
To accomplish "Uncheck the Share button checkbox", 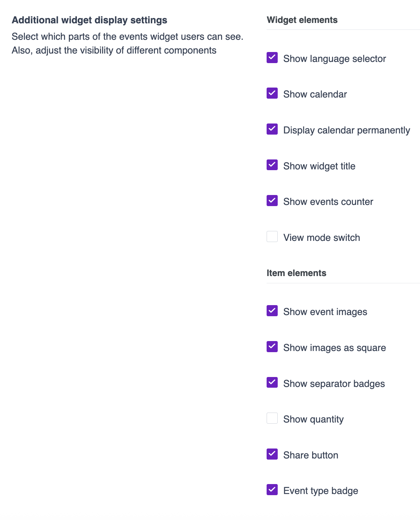I will tap(272, 454).
